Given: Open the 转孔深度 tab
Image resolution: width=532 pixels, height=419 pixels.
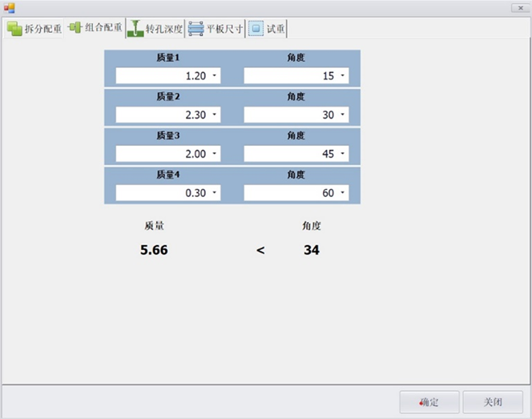Looking at the screenshot, I should pyautogui.click(x=155, y=29).
